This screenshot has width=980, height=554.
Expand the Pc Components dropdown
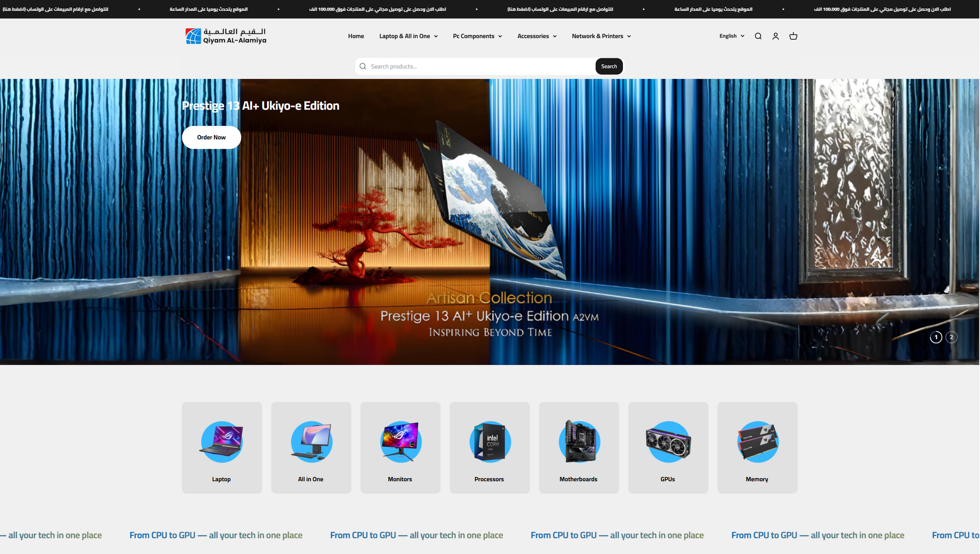tap(477, 36)
